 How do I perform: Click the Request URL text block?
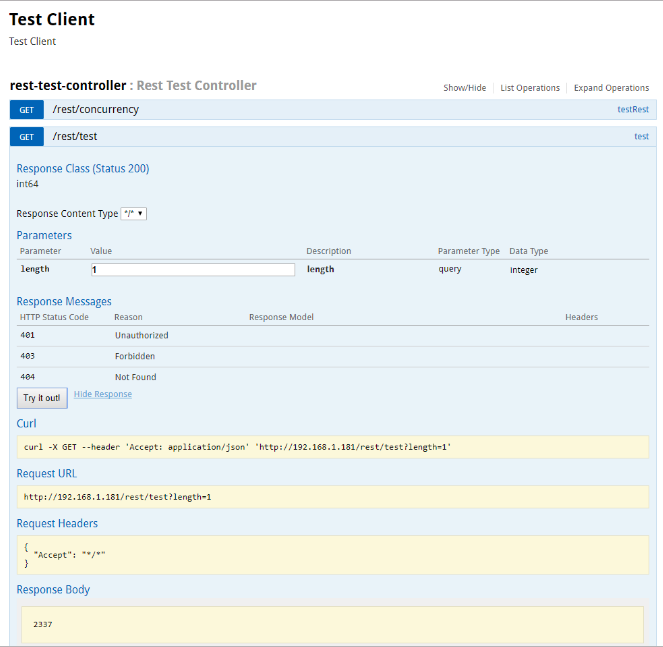tap(333, 497)
